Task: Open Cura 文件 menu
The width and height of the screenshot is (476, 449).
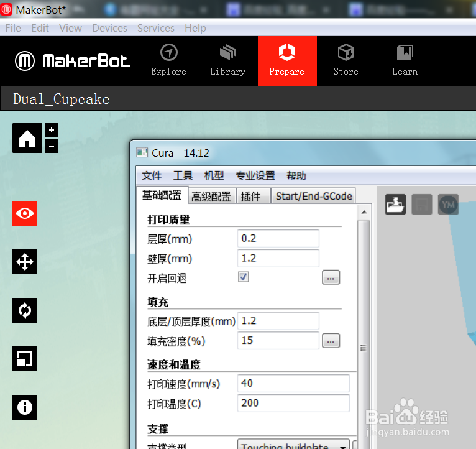Action: pyautogui.click(x=152, y=175)
